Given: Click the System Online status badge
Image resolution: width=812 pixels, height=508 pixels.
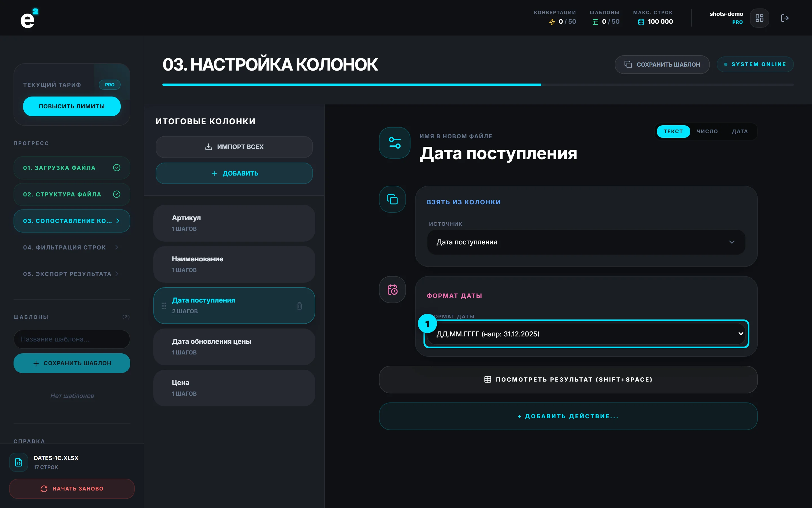Looking at the screenshot, I should 755,65.
